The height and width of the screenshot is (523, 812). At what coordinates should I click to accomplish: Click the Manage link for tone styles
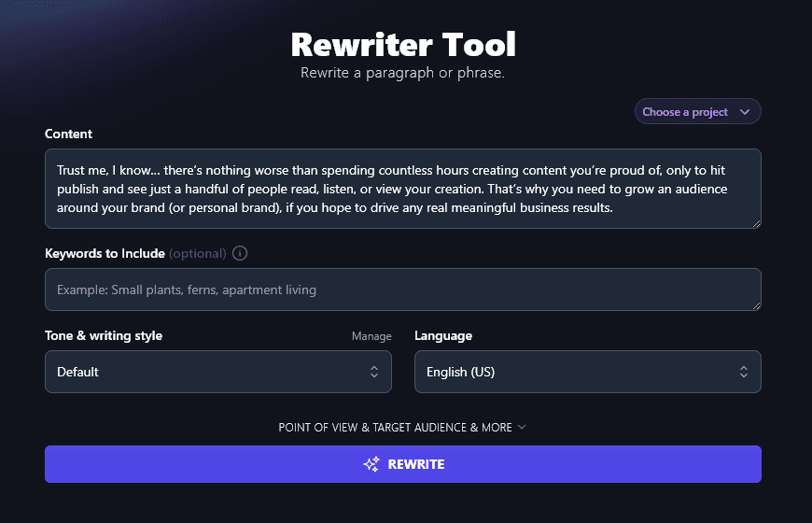coord(371,336)
